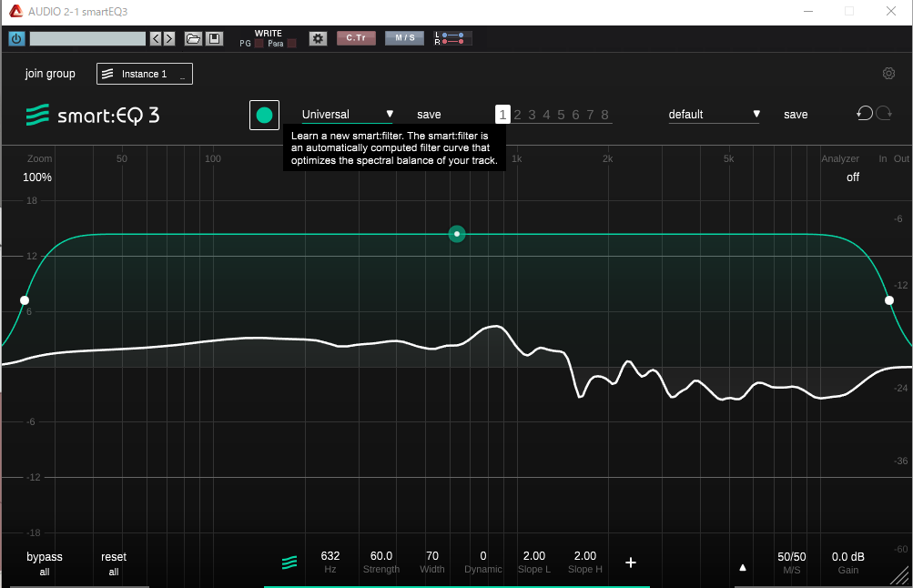
Task: Select the low-cut white handle on curve
Action: pyautogui.click(x=25, y=300)
